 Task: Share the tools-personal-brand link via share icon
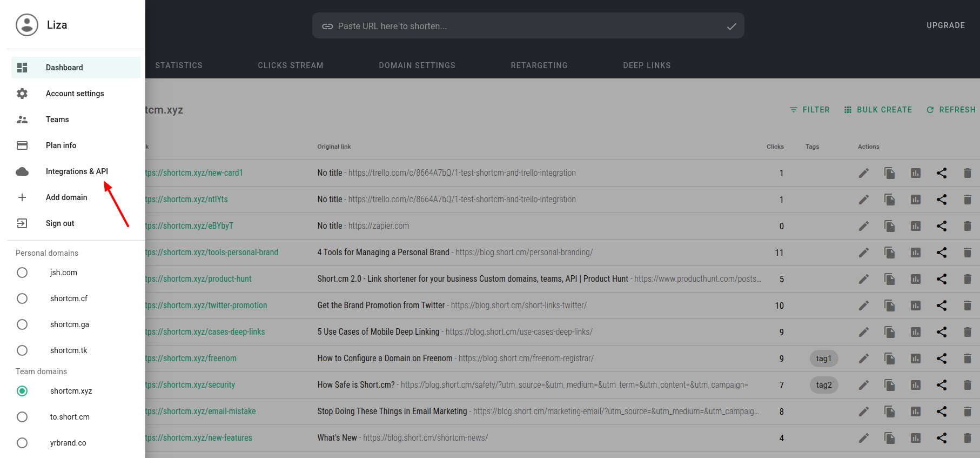pos(941,253)
